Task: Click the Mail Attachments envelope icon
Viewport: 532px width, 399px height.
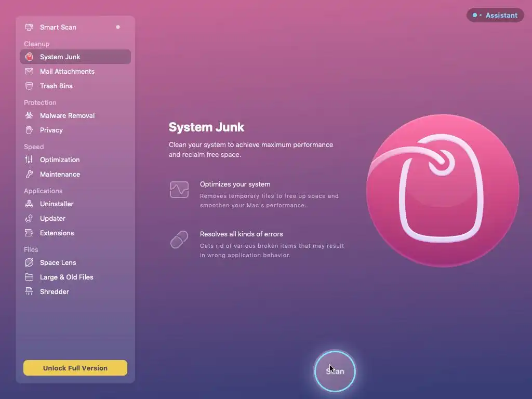Action: pos(29,71)
